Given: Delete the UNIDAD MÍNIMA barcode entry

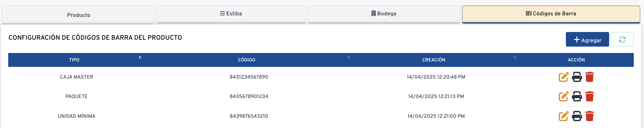Looking at the screenshot, I should (x=589, y=116).
